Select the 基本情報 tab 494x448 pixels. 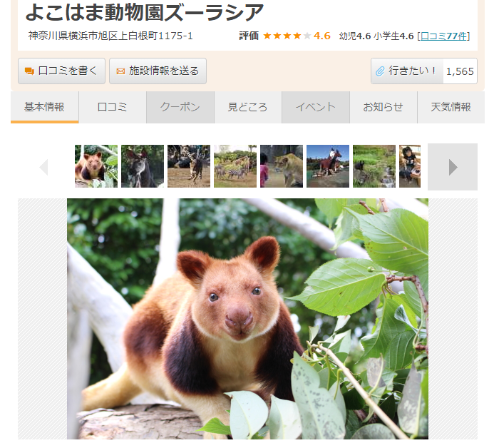44,107
